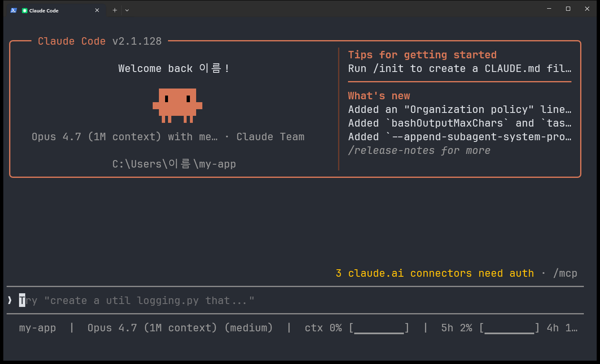Viewport: 600px width, 364px height.
Task: Click the --append-subagent-system-pro changelog line
Action: [x=460, y=137]
